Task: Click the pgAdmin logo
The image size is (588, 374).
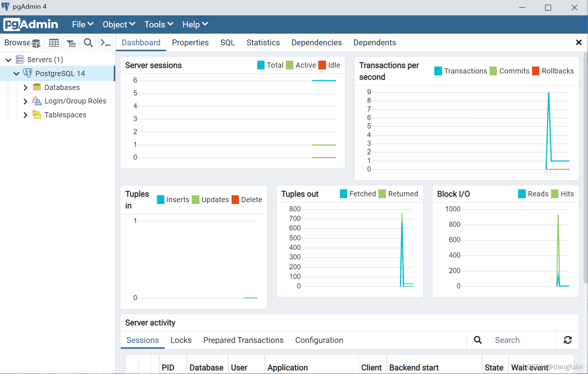Action: click(31, 24)
